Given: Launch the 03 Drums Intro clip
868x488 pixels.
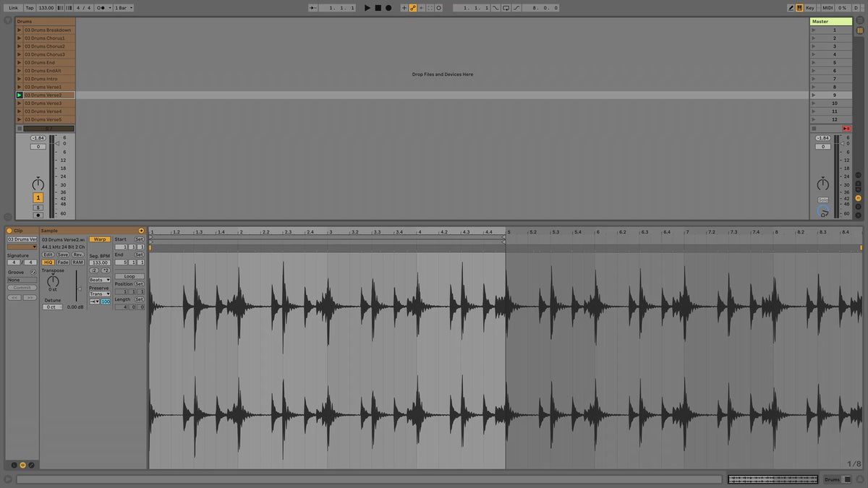Looking at the screenshot, I should pyautogui.click(x=20, y=79).
